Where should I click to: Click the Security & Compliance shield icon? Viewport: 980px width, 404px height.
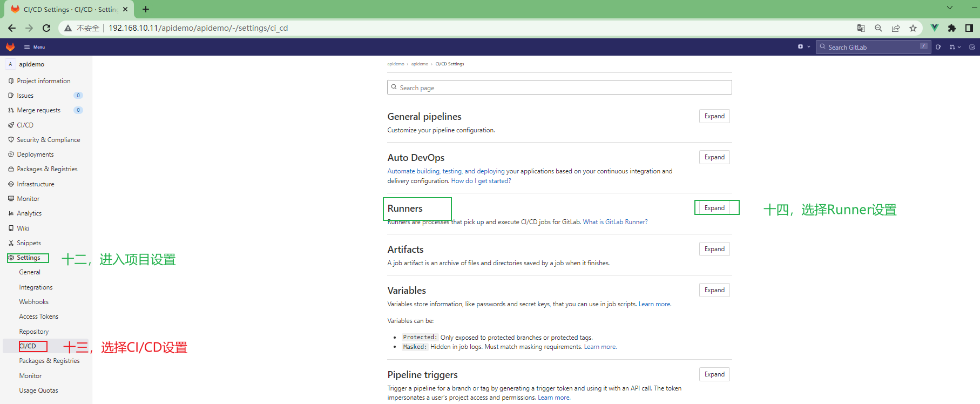tap(11, 139)
